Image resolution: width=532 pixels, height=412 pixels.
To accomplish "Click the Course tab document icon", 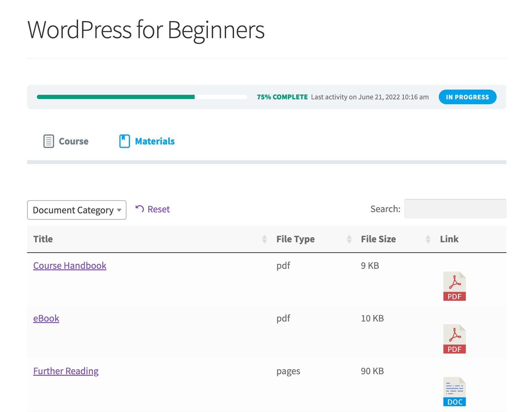I will click(x=48, y=141).
